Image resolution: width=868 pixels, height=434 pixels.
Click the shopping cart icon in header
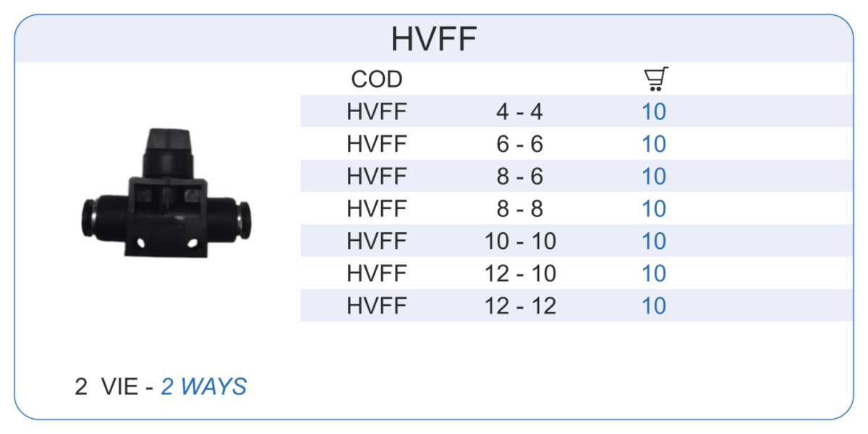pos(655,79)
